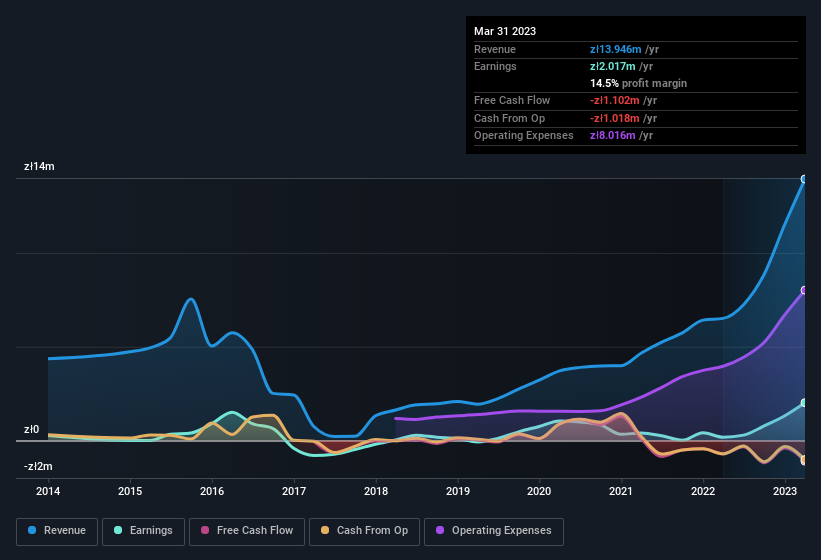Hide the Free Cash Flow series label
This screenshot has width=821, height=560.
[x=254, y=530]
